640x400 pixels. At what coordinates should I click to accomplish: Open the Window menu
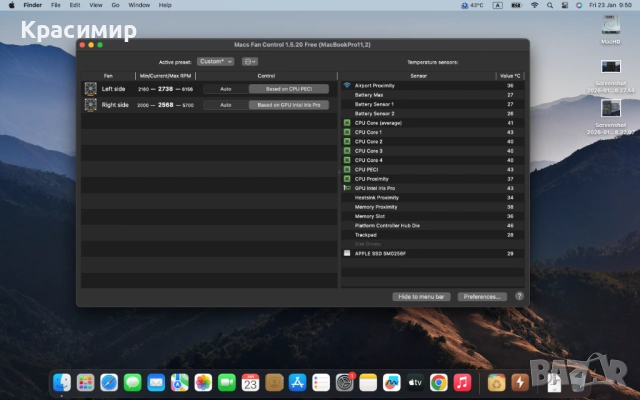139,5
